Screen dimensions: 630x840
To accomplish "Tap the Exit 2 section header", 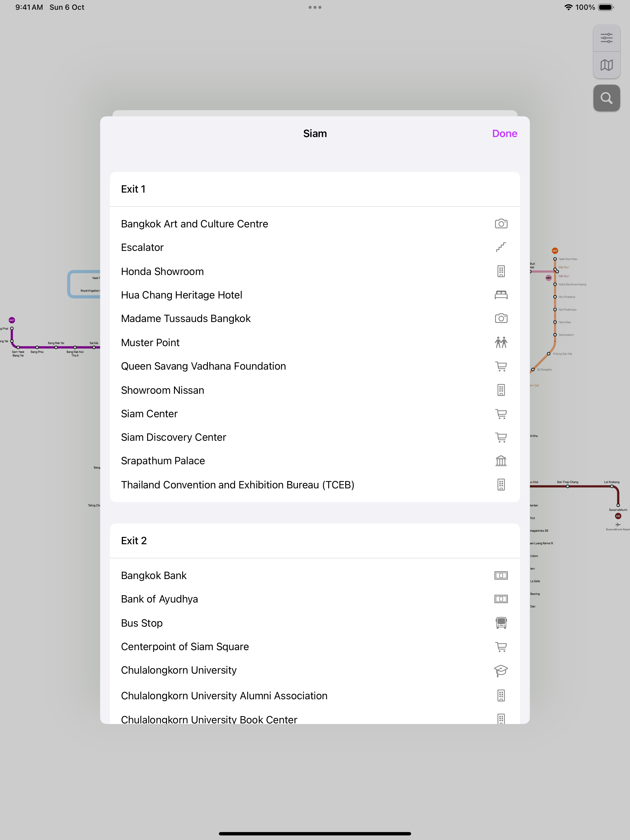I will (x=315, y=541).
